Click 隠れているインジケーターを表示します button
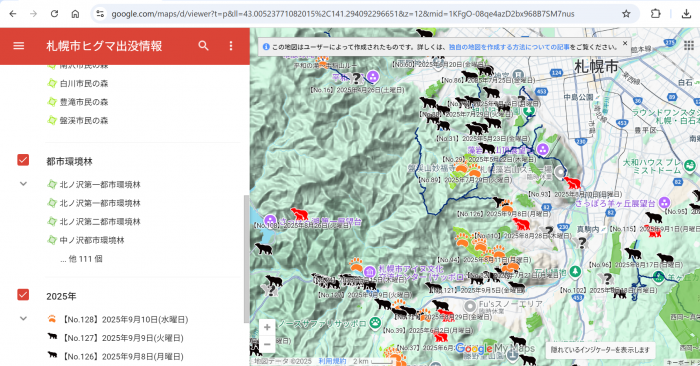The width and height of the screenshot is (700, 366). click(x=600, y=350)
